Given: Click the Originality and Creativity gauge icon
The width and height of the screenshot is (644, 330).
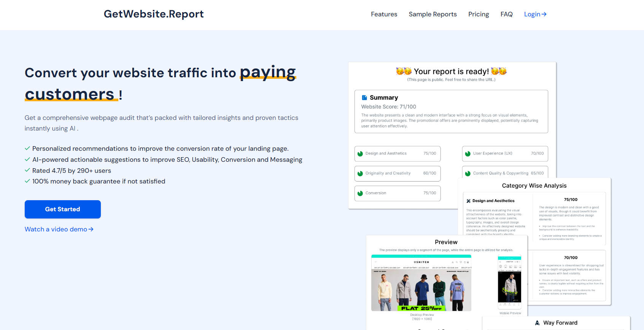Looking at the screenshot, I should [360, 174].
